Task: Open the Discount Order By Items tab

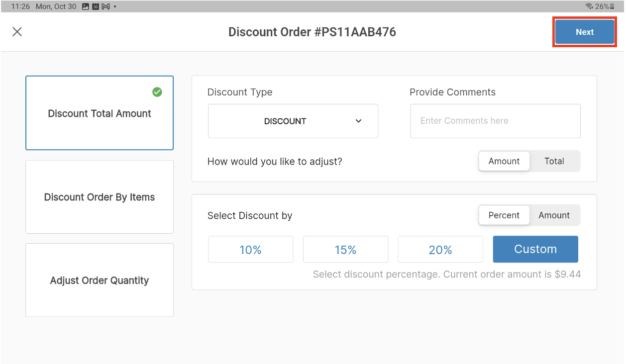Action: click(x=100, y=197)
